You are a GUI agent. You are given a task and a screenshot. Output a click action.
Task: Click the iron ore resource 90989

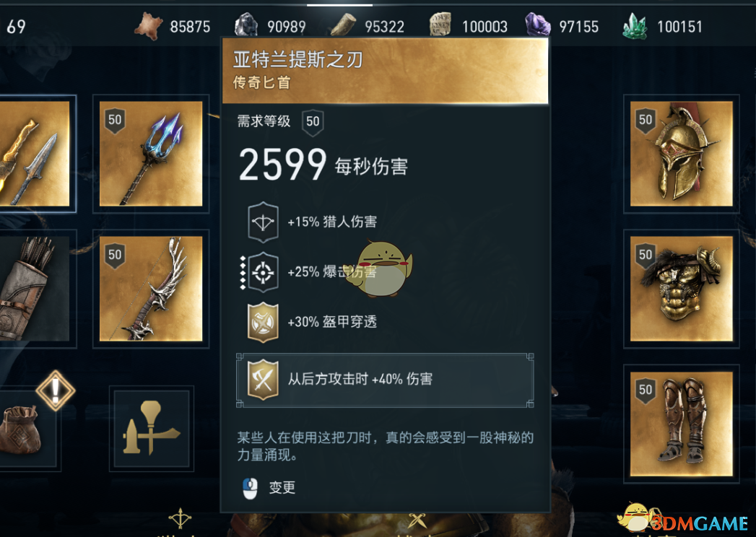point(270,27)
